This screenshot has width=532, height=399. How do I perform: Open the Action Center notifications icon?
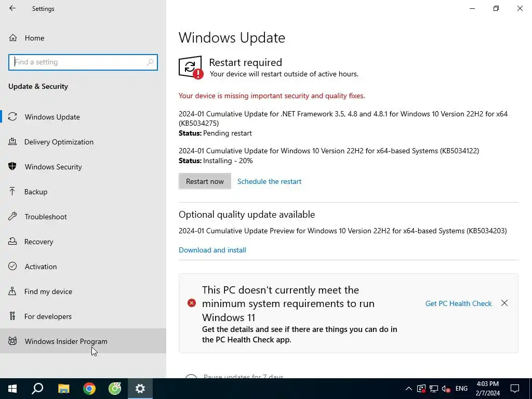click(515, 389)
